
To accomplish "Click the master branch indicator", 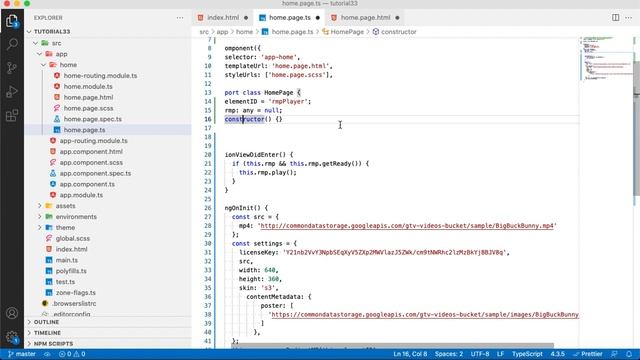I will click(22, 354).
